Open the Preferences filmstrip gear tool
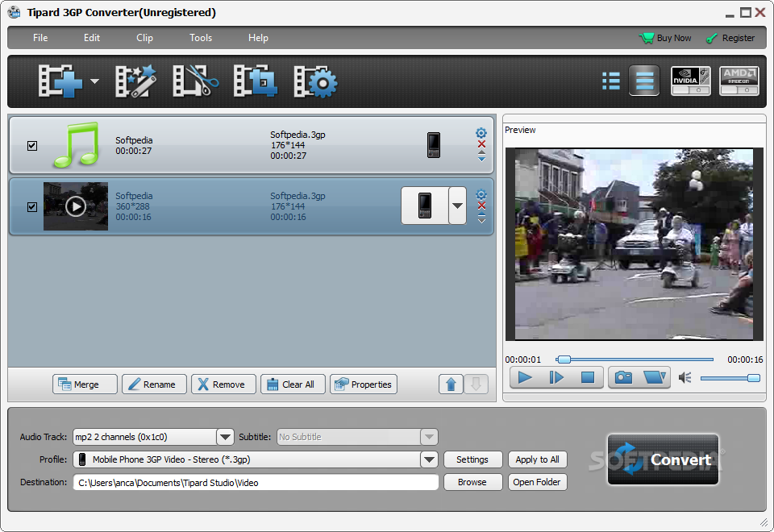Viewport: 774px width, 532px height. pyautogui.click(x=315, y=81)
